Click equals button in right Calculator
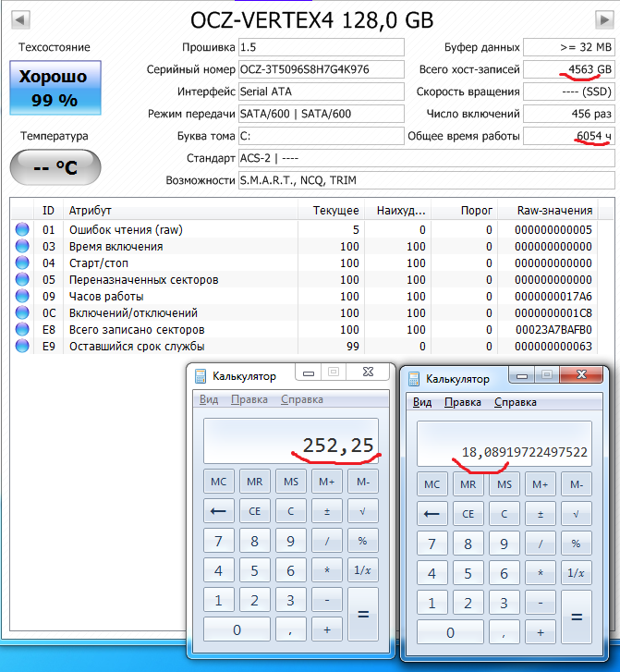 pyautogui.click(x=577, y=617)
